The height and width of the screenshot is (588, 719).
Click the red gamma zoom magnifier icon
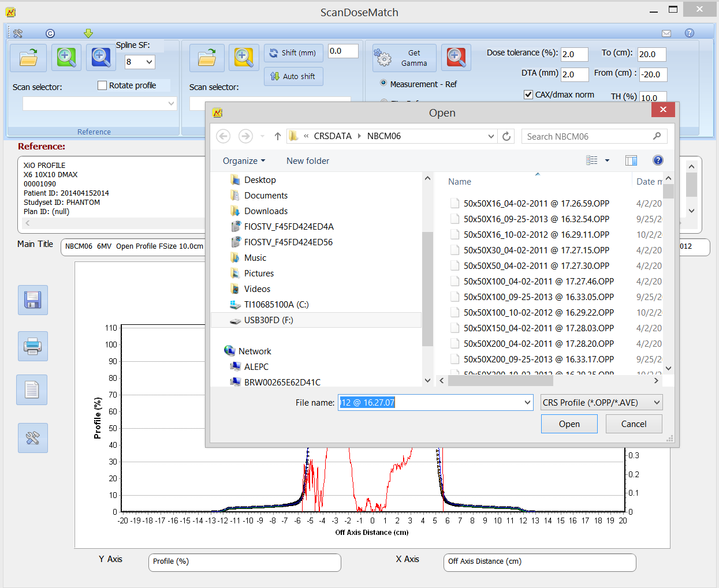click(456, 58)
